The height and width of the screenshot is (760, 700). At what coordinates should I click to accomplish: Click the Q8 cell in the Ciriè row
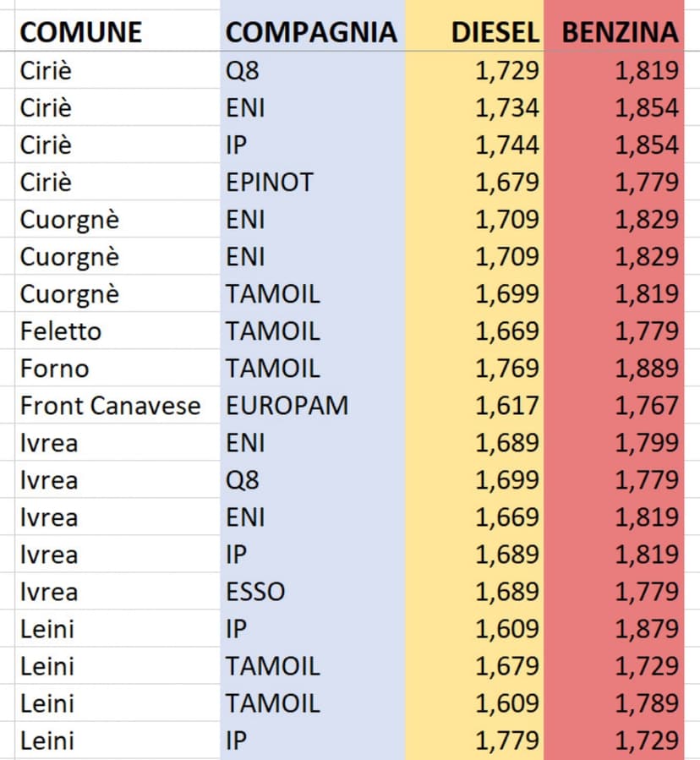[242, 70]
